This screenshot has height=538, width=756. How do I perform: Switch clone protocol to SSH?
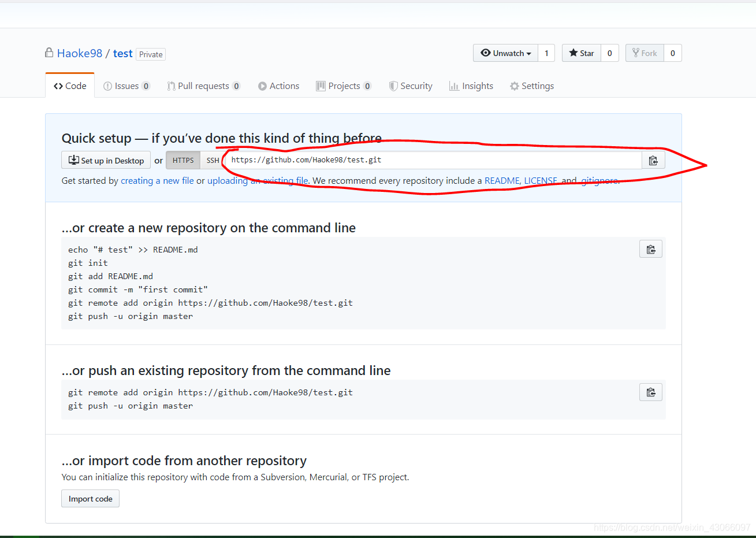pyautogui.click(x=213, y=160)
